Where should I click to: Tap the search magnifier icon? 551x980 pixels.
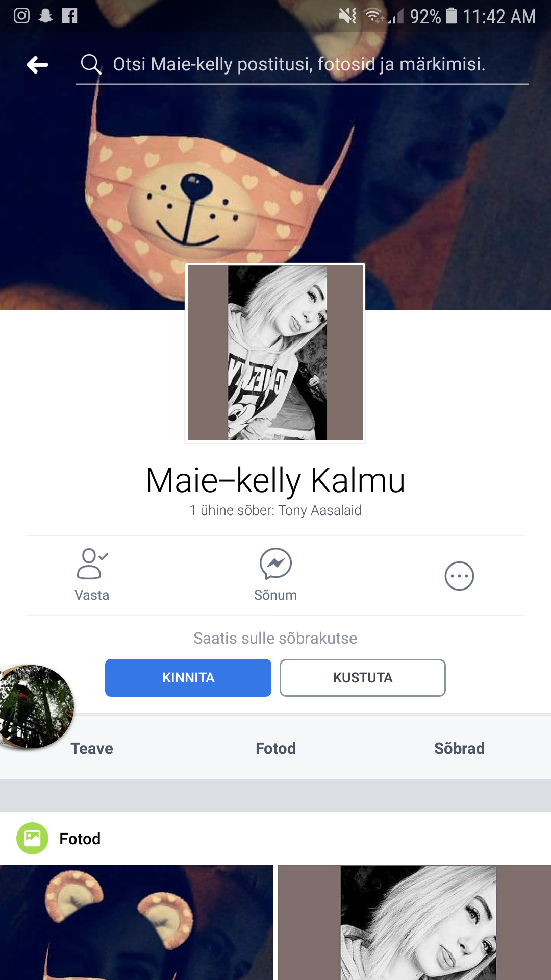pos(91,64)
